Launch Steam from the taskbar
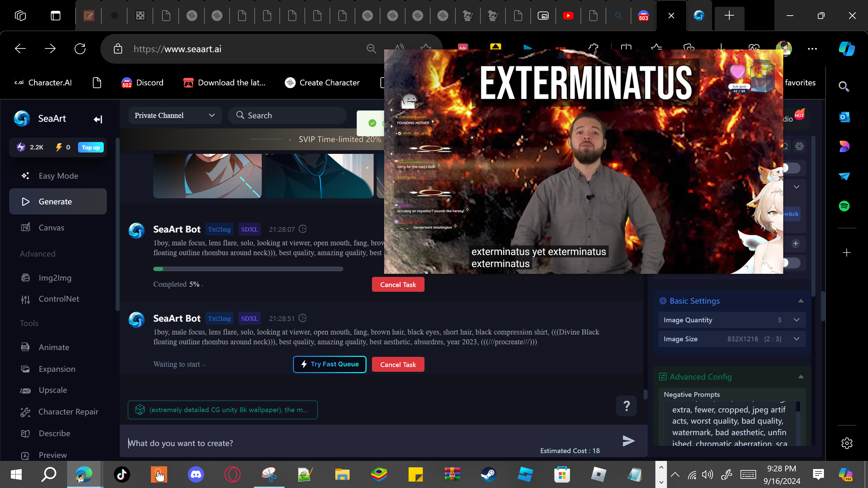Viewport: 868px width, 488px height. (x=489, y=474)
